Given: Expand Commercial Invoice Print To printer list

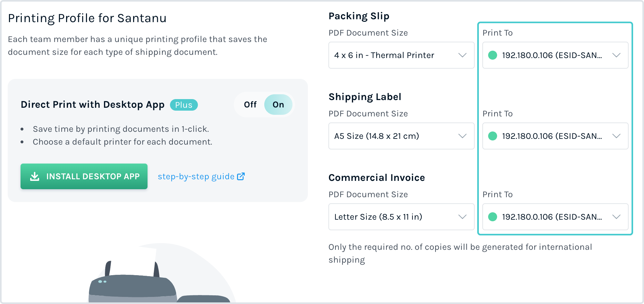Looking at the screenshot, I should click(x=555, y=217).
